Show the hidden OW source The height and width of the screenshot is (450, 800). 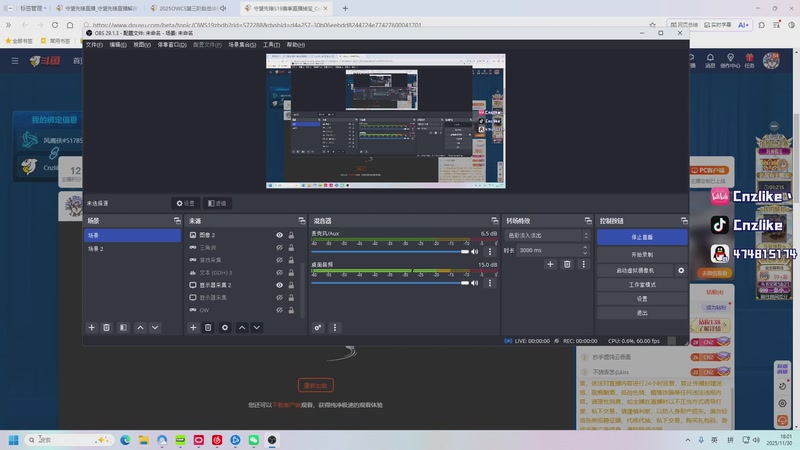click(280, 310)
